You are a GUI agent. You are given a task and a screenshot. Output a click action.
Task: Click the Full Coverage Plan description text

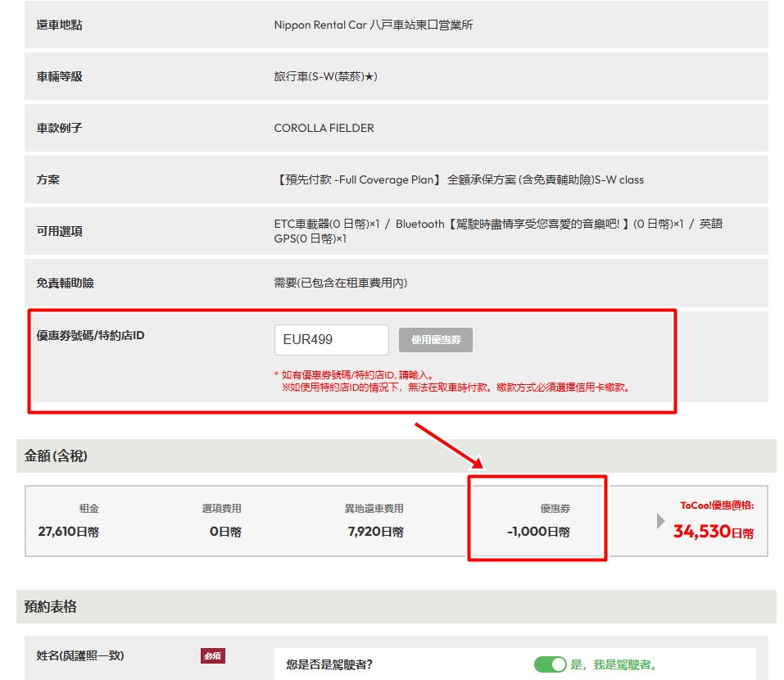pyautogui.click(x=459, y=179)
